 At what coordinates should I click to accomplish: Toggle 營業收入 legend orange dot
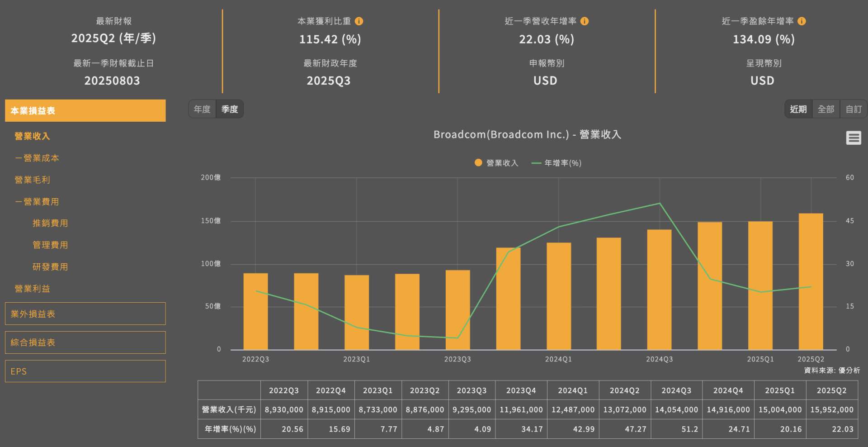pos(478,163)
